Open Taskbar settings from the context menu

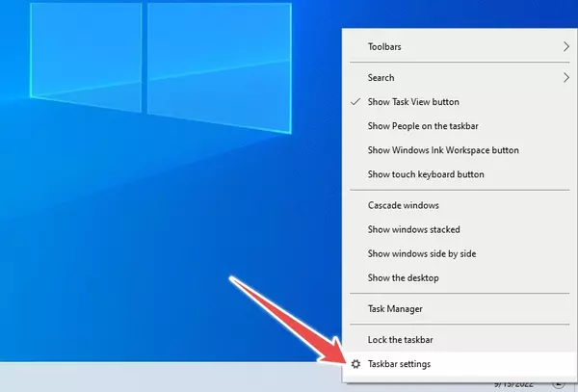tap(460, 364)
